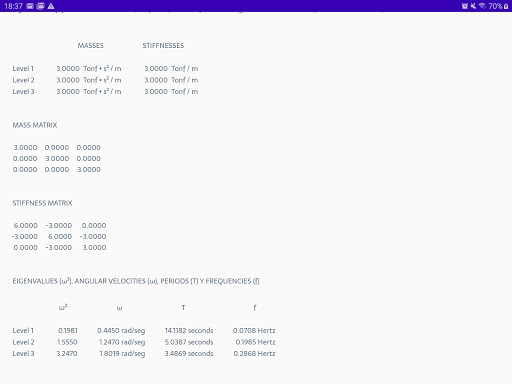Tap the warning triangle notification icon
512x384 pixels.
click(x=51, y=6)
